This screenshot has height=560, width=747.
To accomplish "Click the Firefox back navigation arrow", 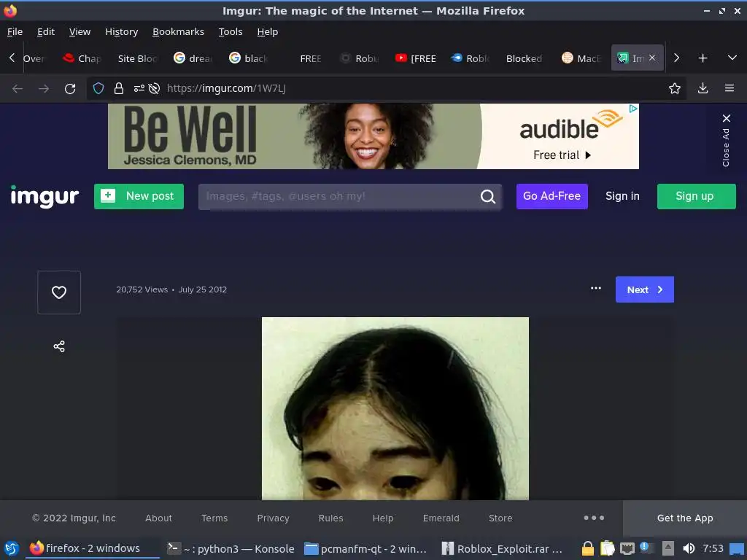I will (x=18, y=88).
